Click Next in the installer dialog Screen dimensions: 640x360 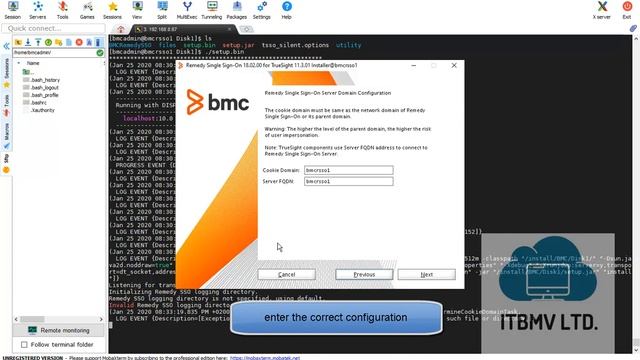427,275
